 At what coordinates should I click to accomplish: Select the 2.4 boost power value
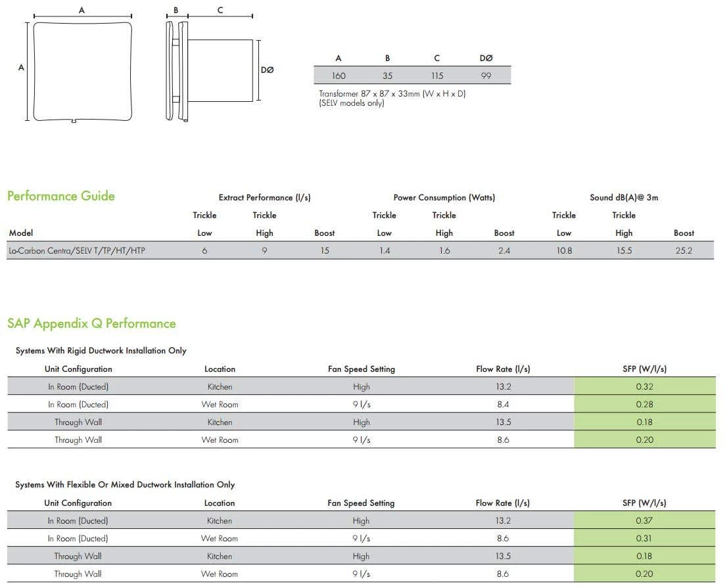coord(504,250)
